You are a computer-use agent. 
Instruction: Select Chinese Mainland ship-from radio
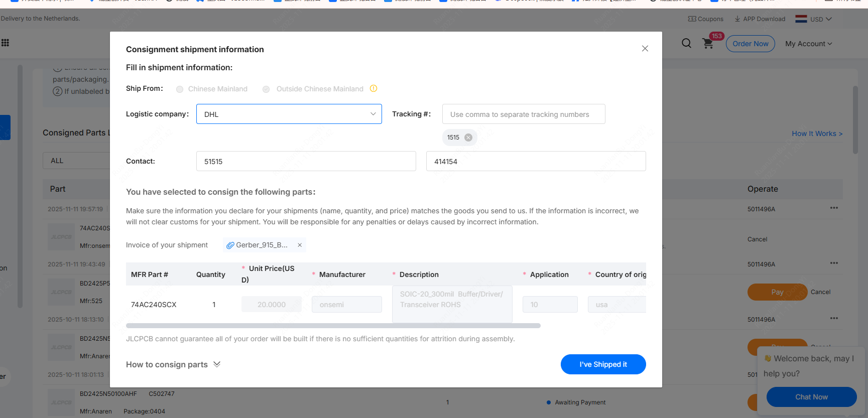(x=180, y=89)
